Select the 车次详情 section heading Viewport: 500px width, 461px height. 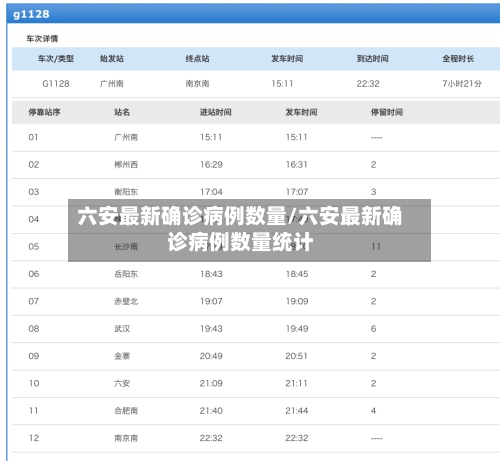(42, 39)
